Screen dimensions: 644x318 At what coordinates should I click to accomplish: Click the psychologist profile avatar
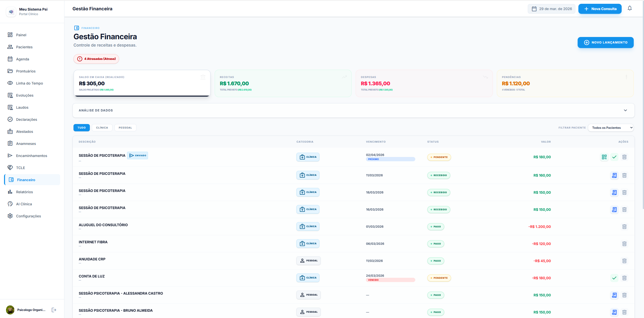10,310
